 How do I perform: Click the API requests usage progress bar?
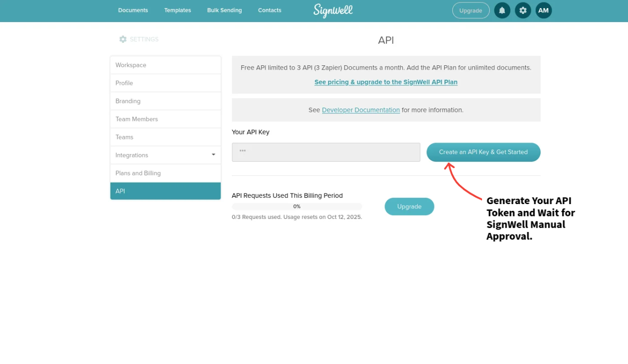pos(297,206)
